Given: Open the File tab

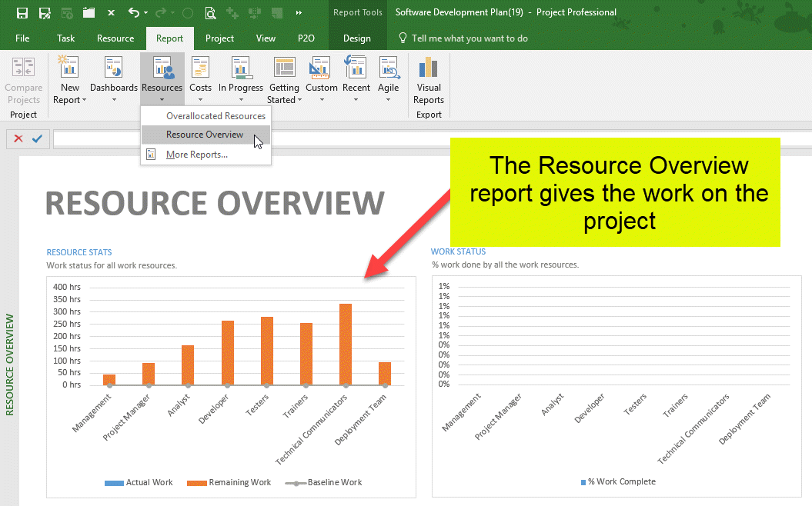Looking at the screenshot, I should click(x=22, y=38).
